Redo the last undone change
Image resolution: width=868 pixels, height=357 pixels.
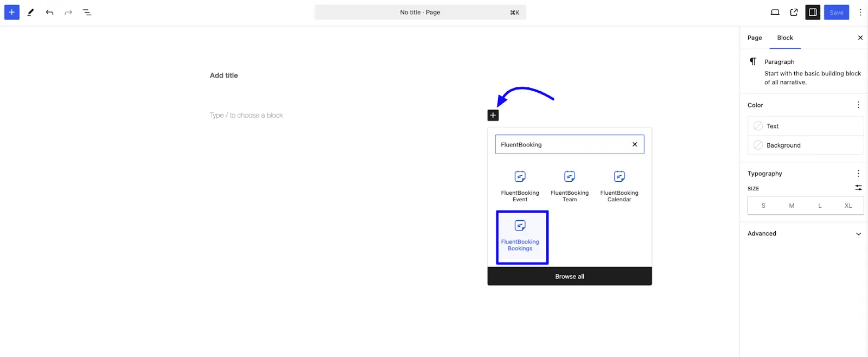click(x=68, y=12)
